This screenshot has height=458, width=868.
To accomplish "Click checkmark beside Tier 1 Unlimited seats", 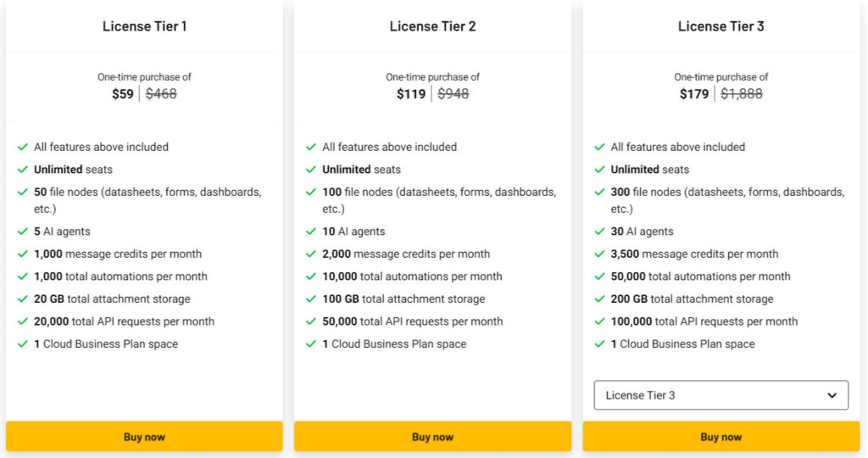I will tap(23, 170).
